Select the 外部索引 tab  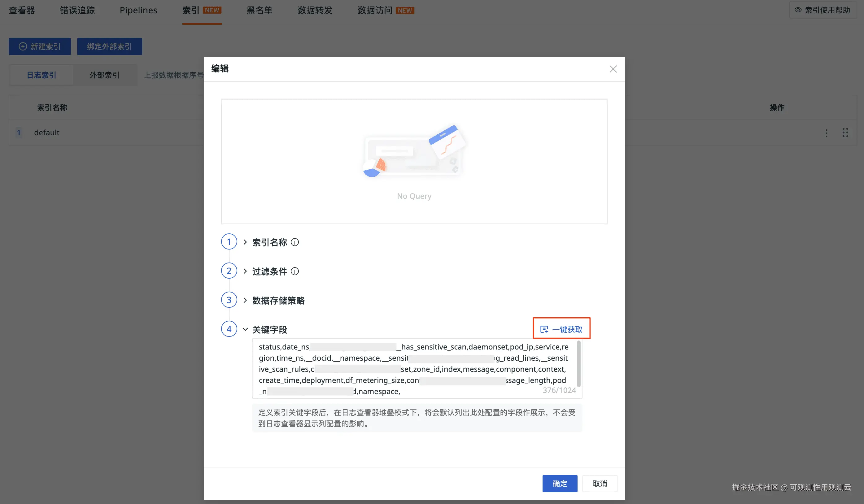(x=104, y=75)
